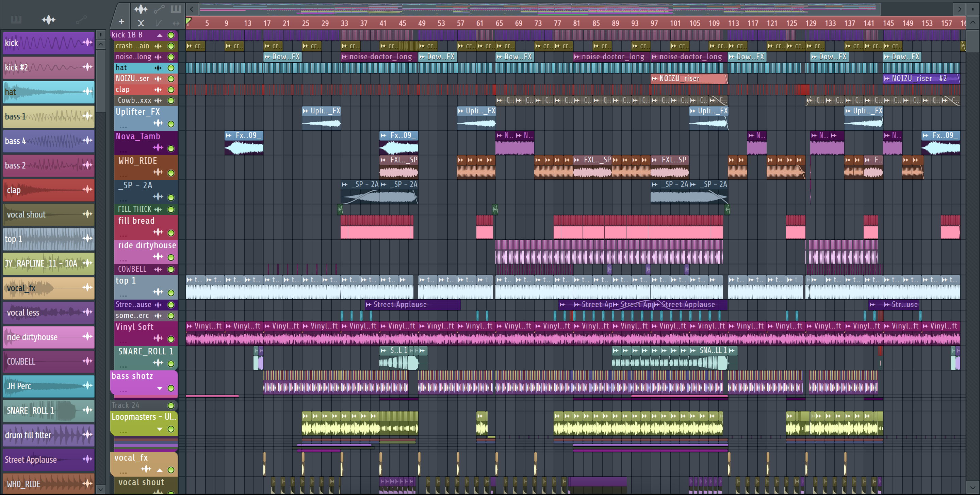The height and width of the screenshot is (495, 980).
Task: Click waveform icon on the Street Applause picker item
Action: click(x=87, y=459)
